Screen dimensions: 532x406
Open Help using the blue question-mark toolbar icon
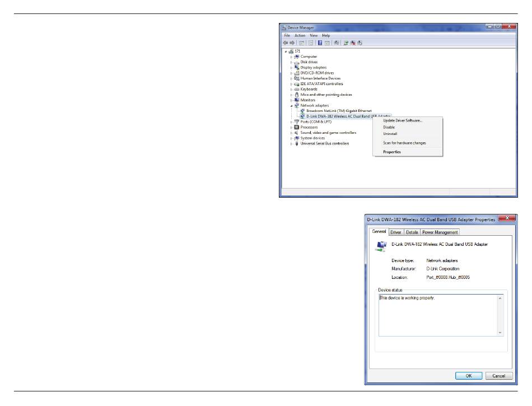320,43
